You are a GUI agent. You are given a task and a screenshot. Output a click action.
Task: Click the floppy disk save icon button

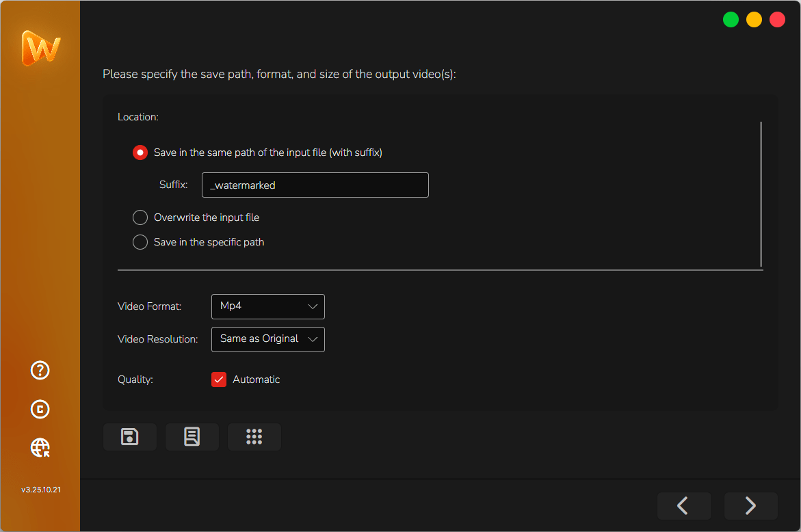click(130, 437)
